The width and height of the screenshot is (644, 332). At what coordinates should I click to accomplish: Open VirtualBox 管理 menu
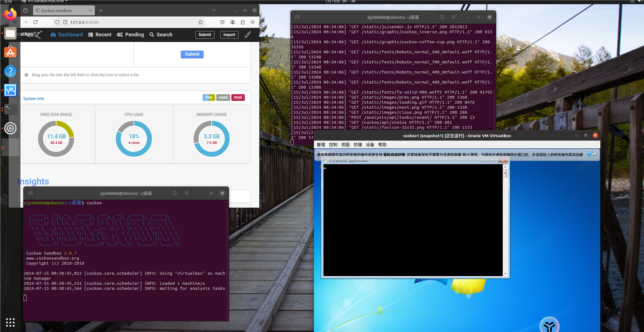[x=321, y=144]
